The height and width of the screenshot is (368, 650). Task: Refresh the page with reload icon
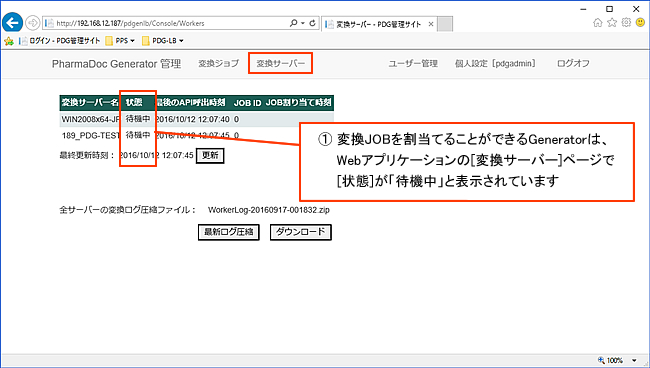[x=312, y=23]
